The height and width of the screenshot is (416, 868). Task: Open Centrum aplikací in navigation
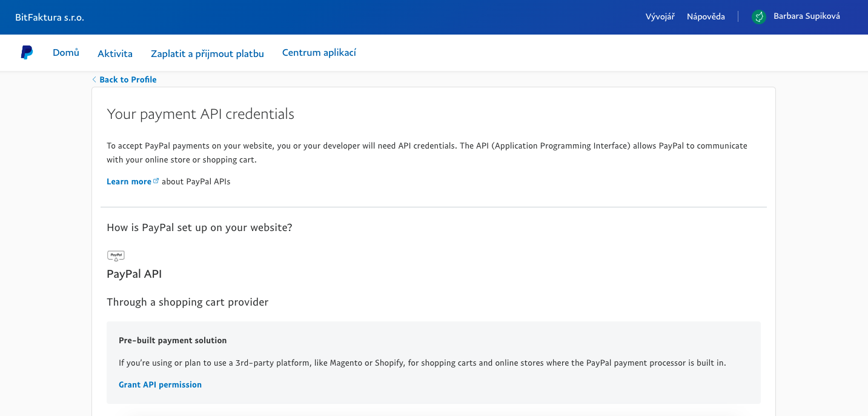click(319, 53)
